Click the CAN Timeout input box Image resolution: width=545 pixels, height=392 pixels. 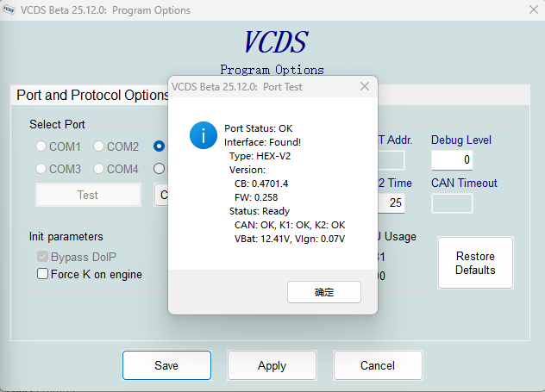[x=452, y=203]
